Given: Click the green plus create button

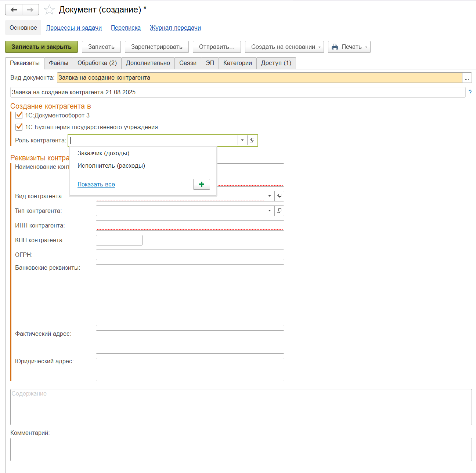Looking at the screenshot, I should click(x=201, y=184).
